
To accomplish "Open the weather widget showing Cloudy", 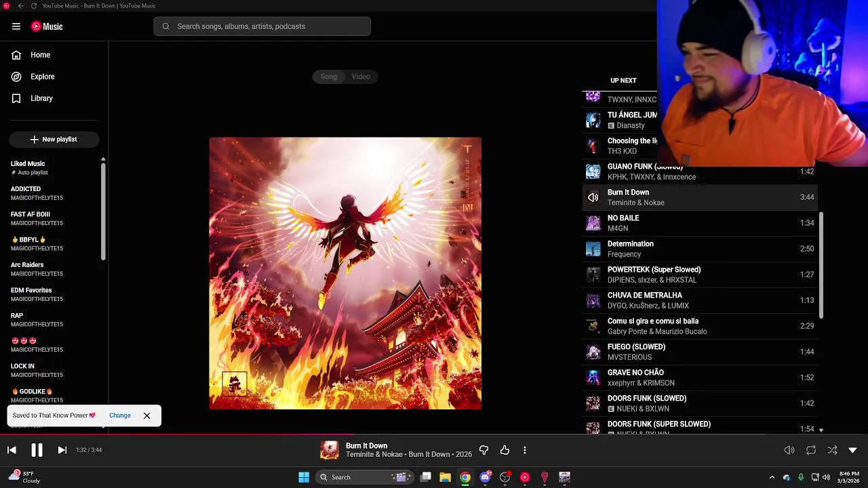I will click(24, 477).
